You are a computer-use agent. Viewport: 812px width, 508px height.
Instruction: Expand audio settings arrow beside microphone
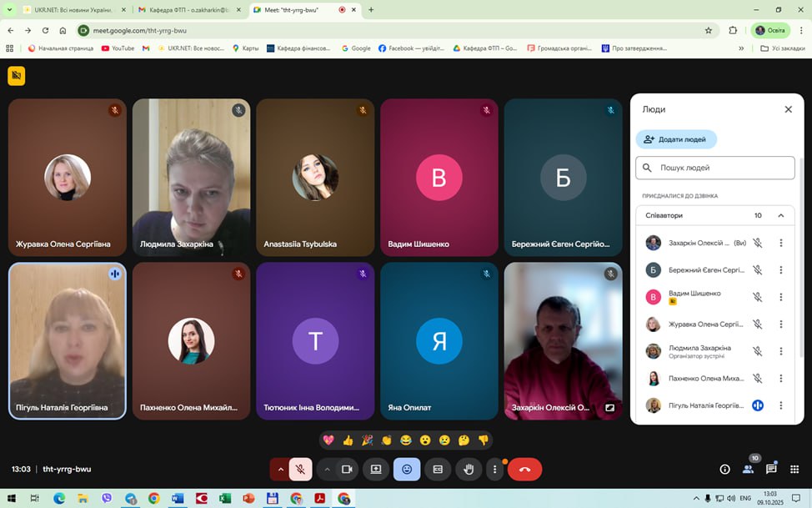tap(280, 470)
